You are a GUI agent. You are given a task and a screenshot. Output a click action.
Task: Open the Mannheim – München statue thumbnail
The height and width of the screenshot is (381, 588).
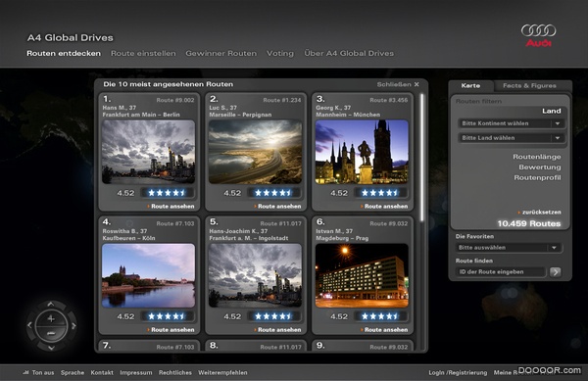point(362,152)
